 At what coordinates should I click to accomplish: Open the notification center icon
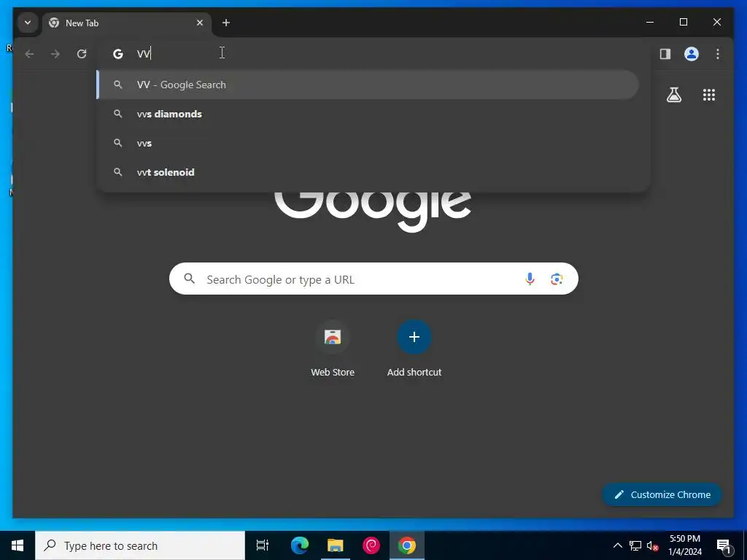(x=724, y=545)
